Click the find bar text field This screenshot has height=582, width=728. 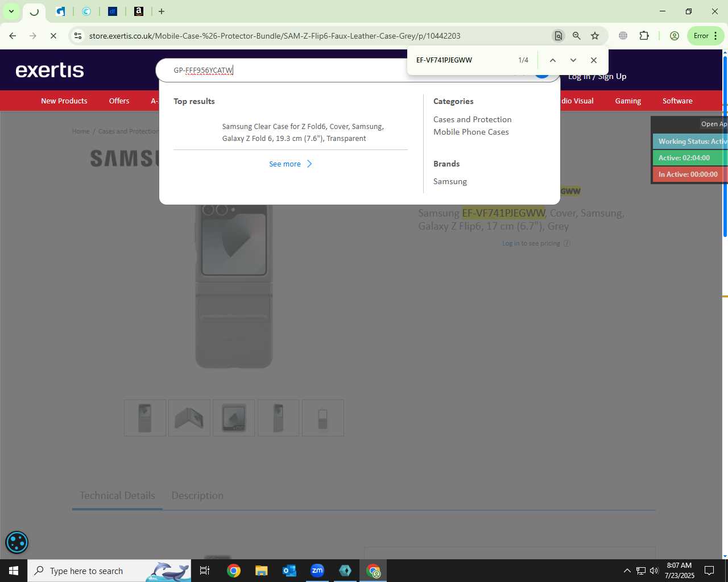tap(461, 60)
